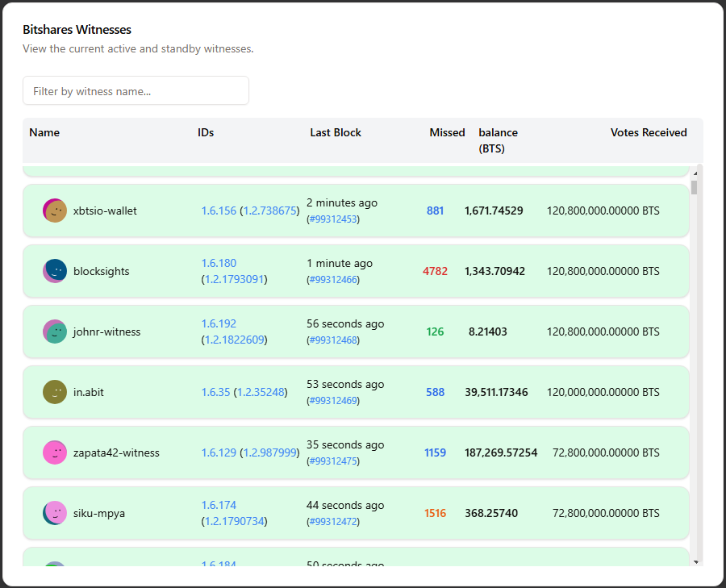Click the in.abit avatar icon
Image resolution: width=726 pixels, height=588 pixels.
coord(55,392)
